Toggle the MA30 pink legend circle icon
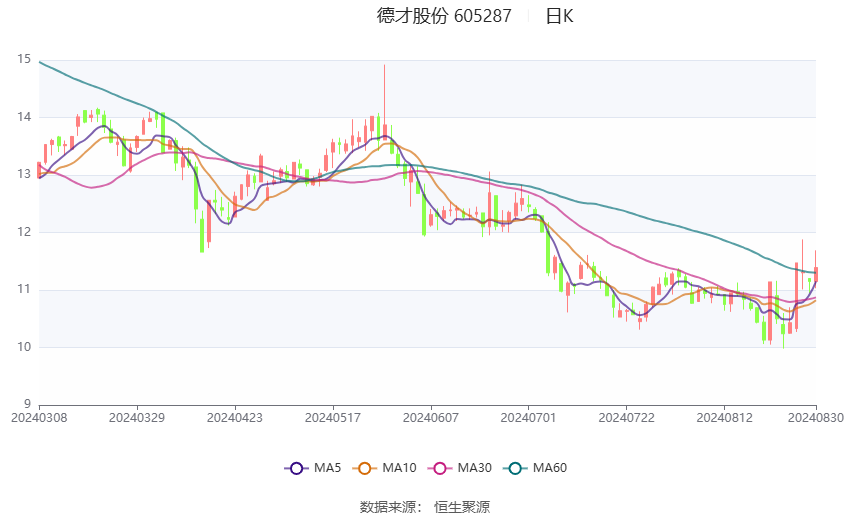850x517 pixels. click(x=438, y=468)
